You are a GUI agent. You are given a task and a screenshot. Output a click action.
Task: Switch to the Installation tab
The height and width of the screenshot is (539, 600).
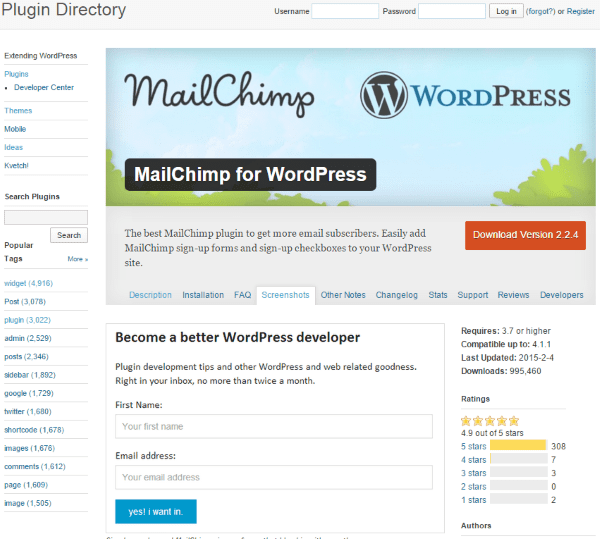(x=203, y=295)
